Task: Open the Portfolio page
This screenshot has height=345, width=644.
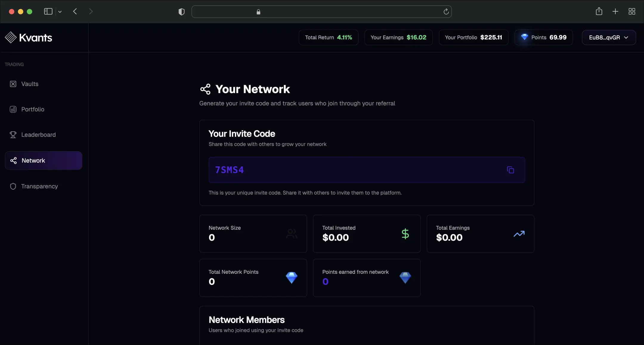Action: point(44,109)
